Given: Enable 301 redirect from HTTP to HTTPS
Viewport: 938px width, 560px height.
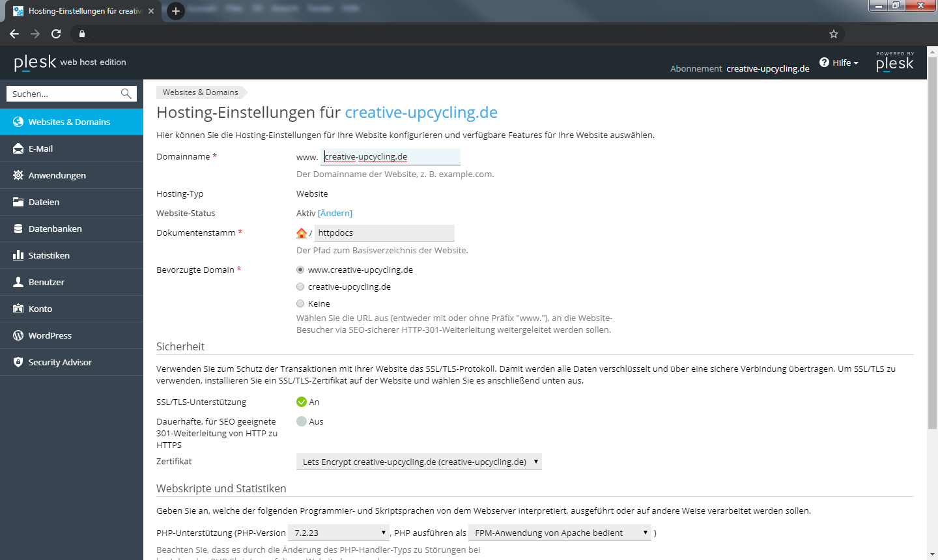Looking at the screenshot, I should (302, 421).
